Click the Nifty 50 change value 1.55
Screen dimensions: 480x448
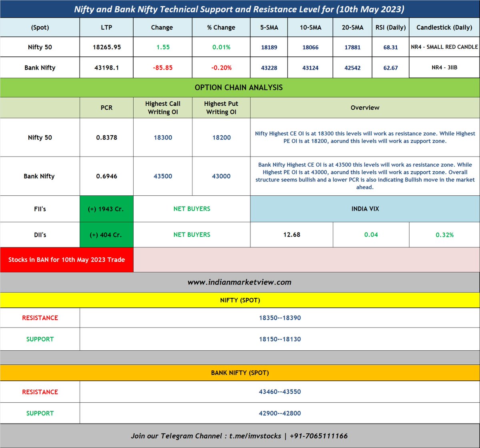point(163,47)
